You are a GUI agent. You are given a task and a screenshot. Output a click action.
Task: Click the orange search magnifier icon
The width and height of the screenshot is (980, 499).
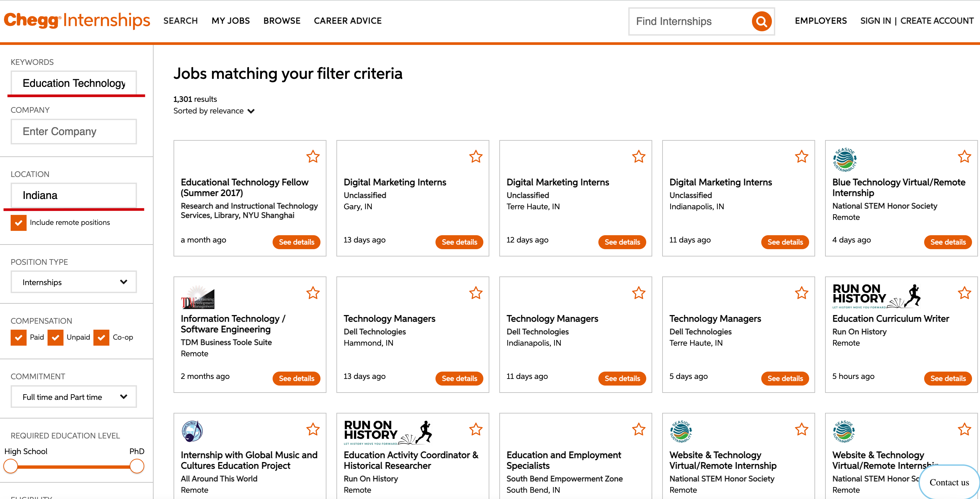click(x=761, y=21)
